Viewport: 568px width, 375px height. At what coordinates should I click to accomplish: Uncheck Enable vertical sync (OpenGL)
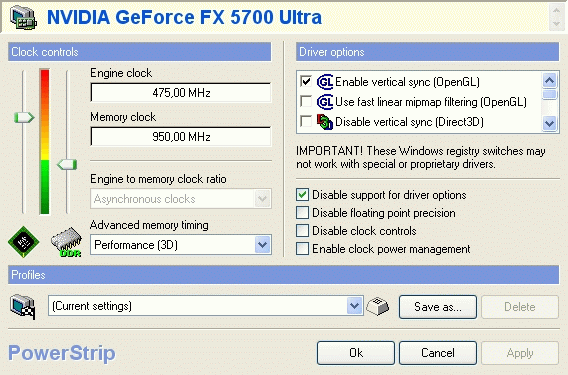[306, 82]
